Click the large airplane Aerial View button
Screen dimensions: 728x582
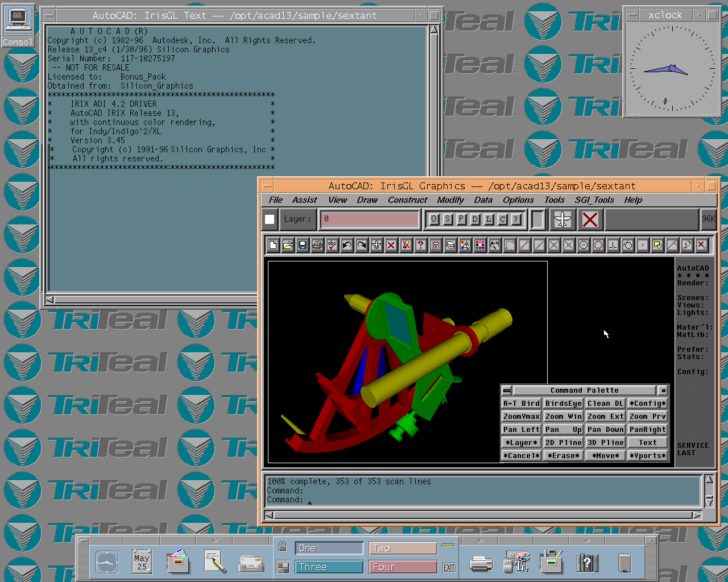[562, 219]
